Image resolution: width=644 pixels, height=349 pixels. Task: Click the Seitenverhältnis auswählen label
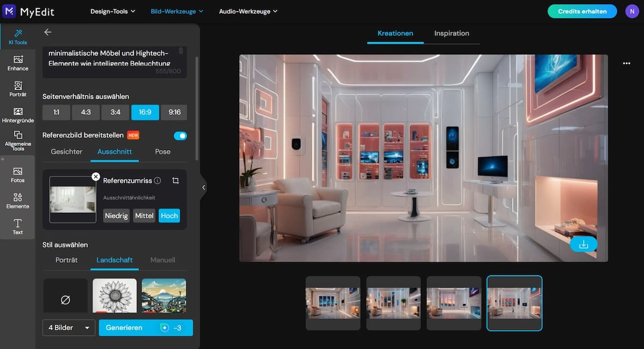pos(86,96)
